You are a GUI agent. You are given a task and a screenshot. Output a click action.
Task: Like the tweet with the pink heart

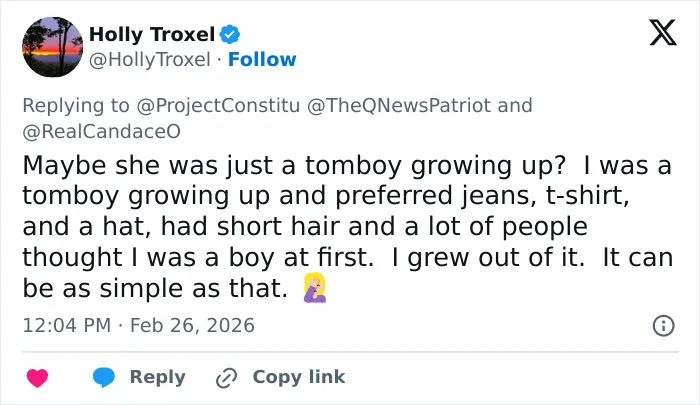(38, 378)
